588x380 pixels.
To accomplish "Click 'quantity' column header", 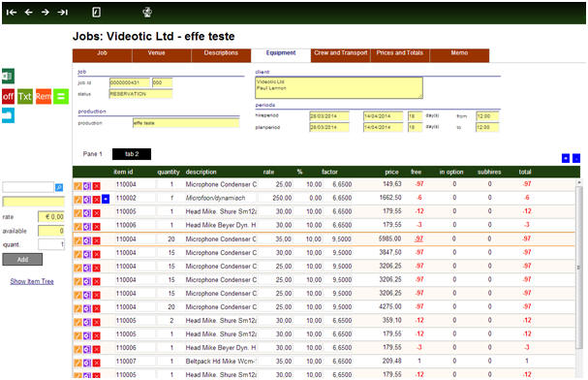I will [169, 172].
